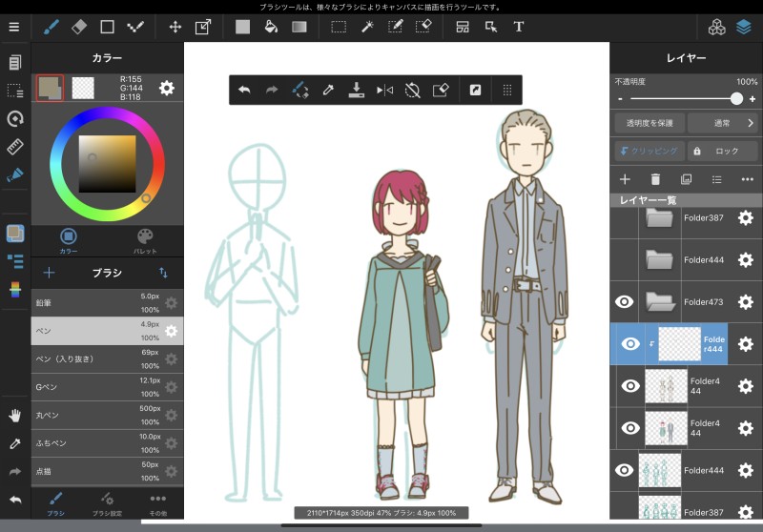Select the Bucket fill tool
Screen dimensions: 763x532
click(x=271, y=27)
